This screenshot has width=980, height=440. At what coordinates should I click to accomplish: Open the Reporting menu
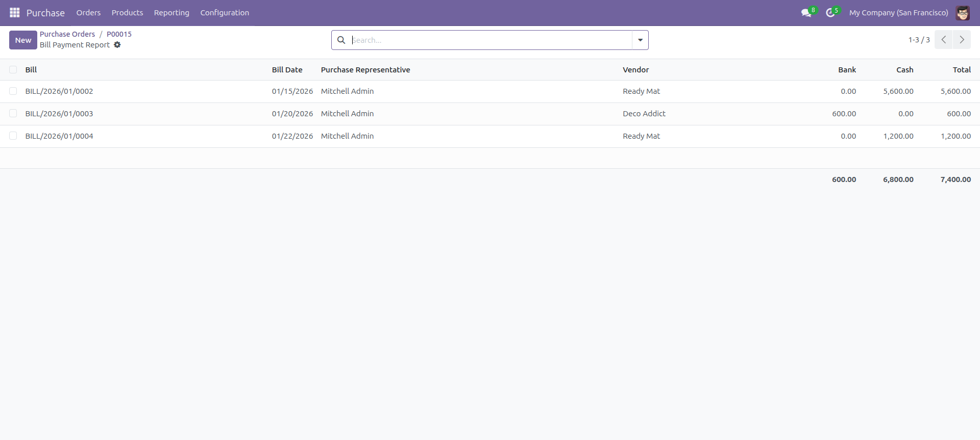(x=171, y=13)
